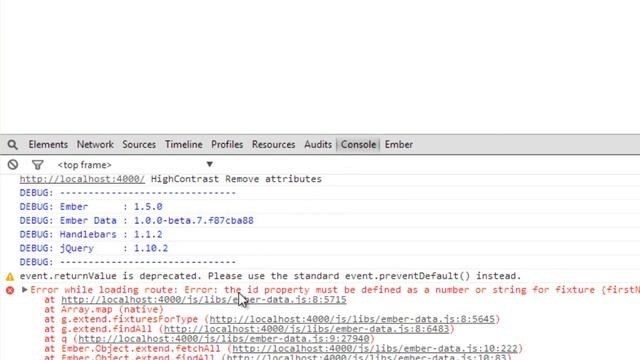Click the 'Error while loading route' message

tap(335, 290)
